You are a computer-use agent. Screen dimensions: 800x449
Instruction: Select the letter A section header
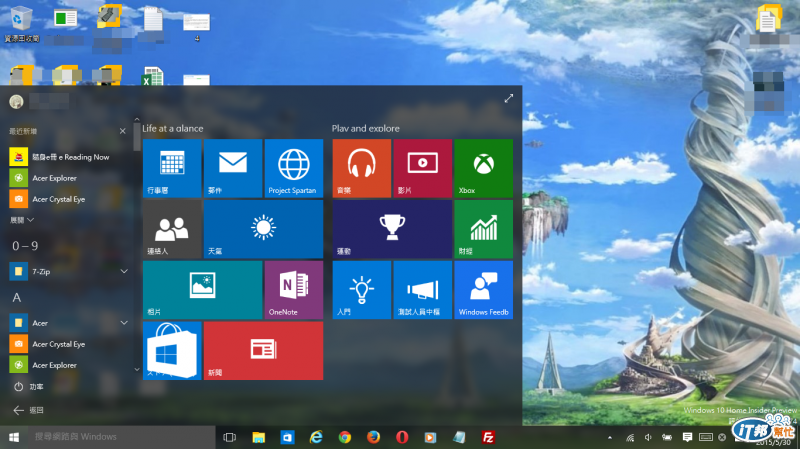(17, 297)
